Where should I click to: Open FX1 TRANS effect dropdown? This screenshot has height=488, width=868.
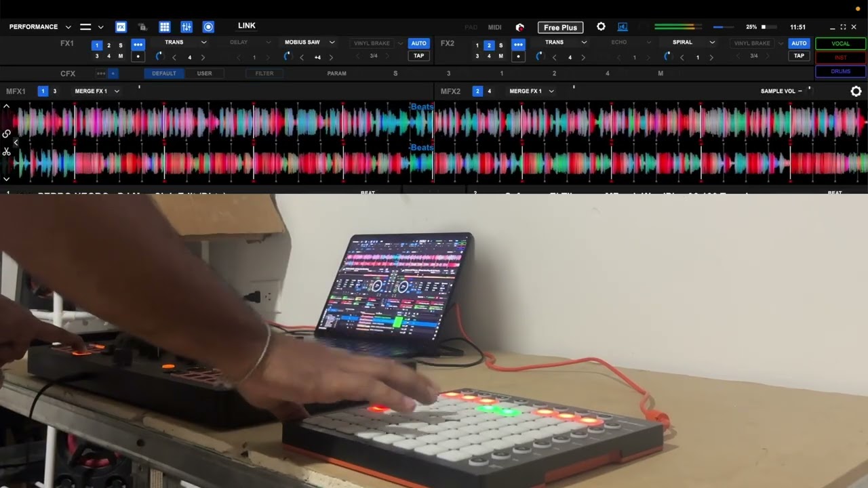(204, 42)
